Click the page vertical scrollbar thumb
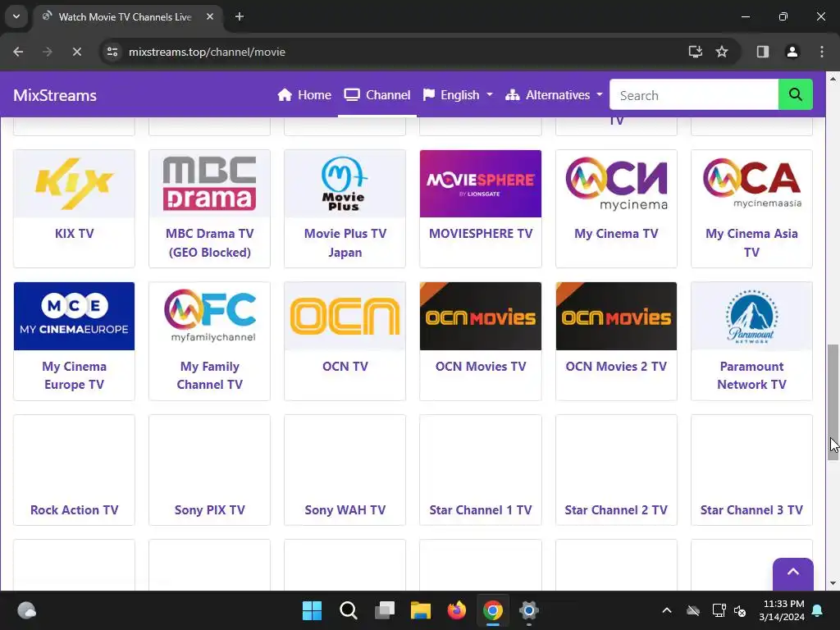Viewport: 840px width, 630px height. pos(833,402)
